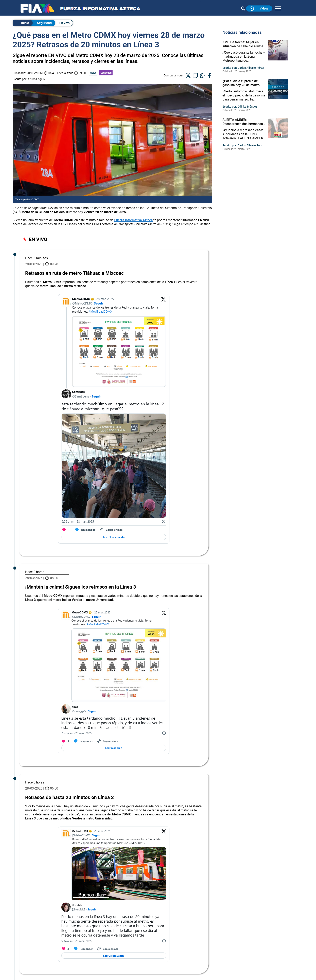316x980 pixels.
Task: Click the X logo on the first embedded tweet
Action: [x=163, y=299]
